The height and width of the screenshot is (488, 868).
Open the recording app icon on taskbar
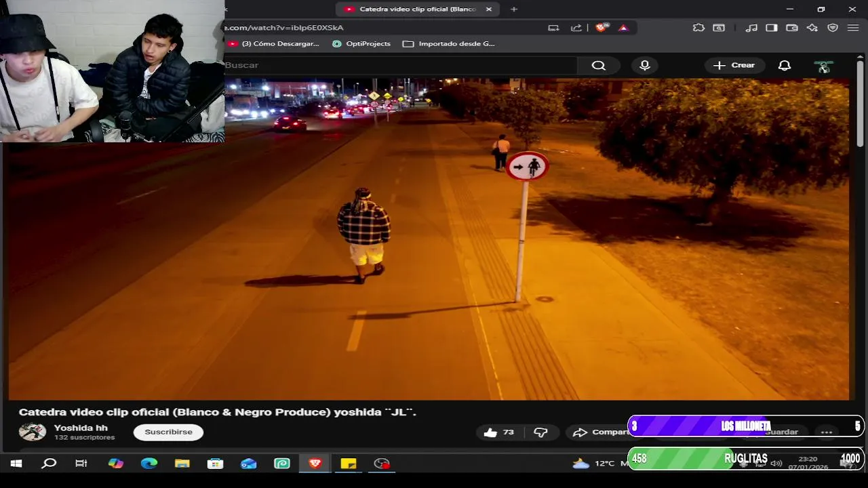pyautogui.click(x=382, y=464)
